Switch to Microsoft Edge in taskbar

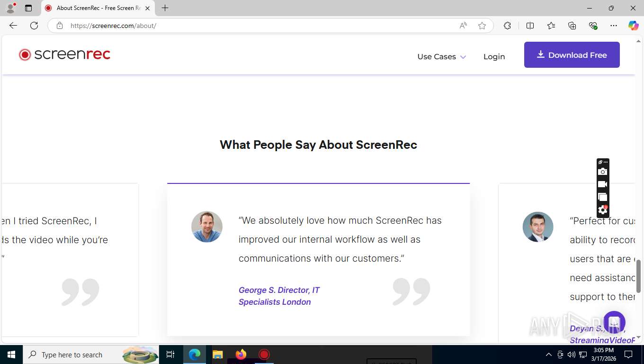195,355
